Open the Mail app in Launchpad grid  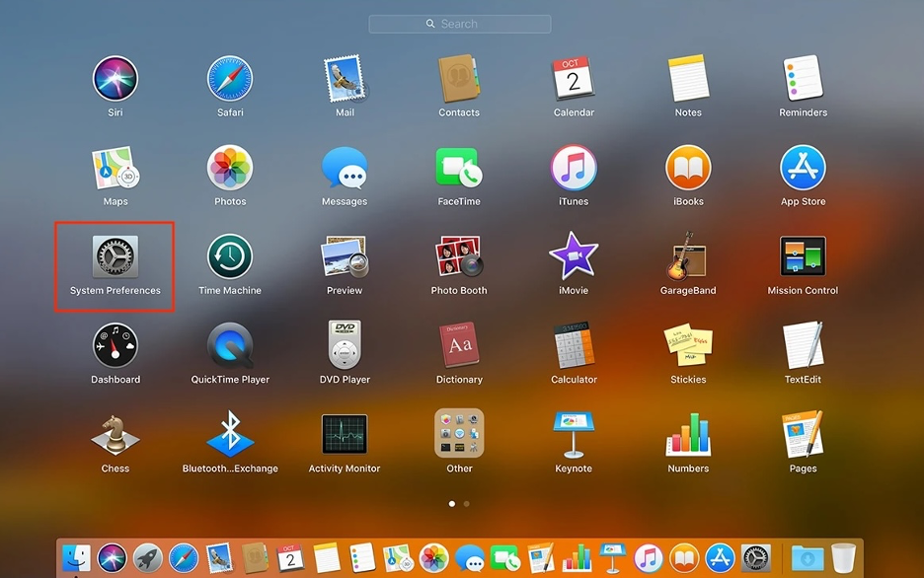345,78
